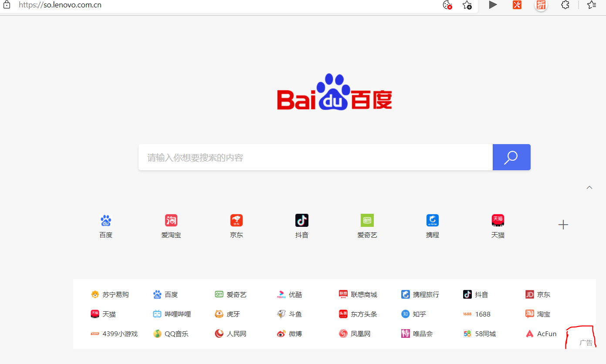
Task: Open the AcFun link
Action: click(x=541, y=334)
